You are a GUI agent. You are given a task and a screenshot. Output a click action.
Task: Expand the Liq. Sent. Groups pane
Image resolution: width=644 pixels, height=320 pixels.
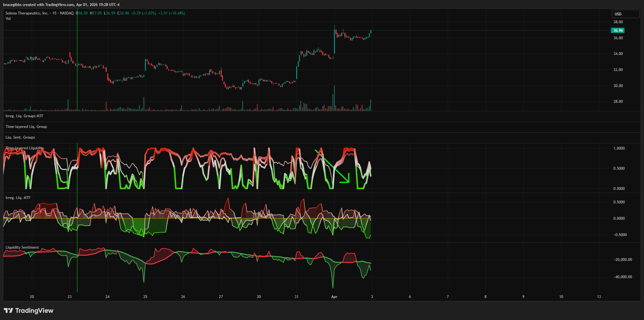[x=20, y=137]
